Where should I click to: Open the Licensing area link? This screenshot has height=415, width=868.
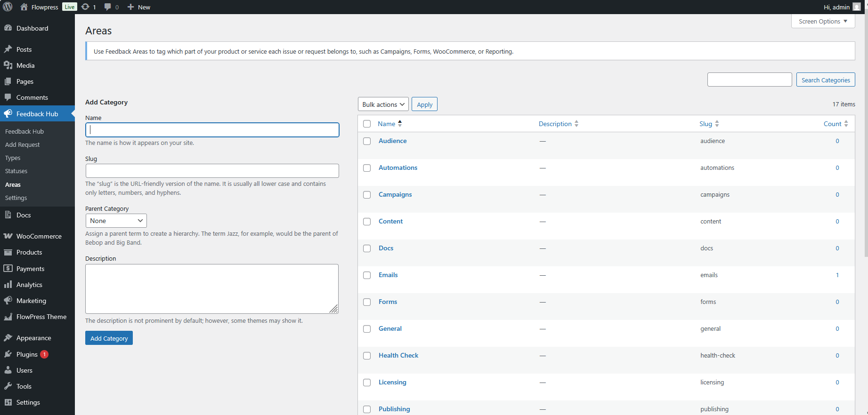pyautogui.click(x=392, y=382)
